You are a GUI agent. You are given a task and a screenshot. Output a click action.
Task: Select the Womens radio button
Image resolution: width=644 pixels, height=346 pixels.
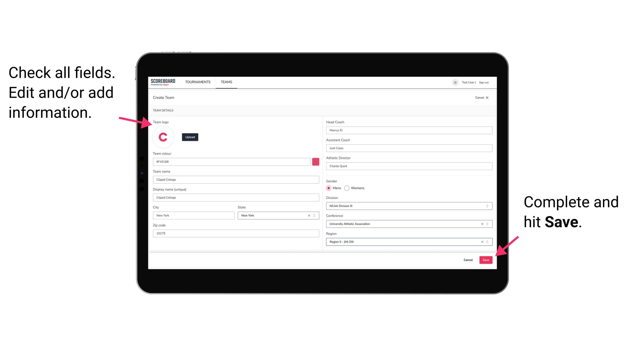(348, 188)
